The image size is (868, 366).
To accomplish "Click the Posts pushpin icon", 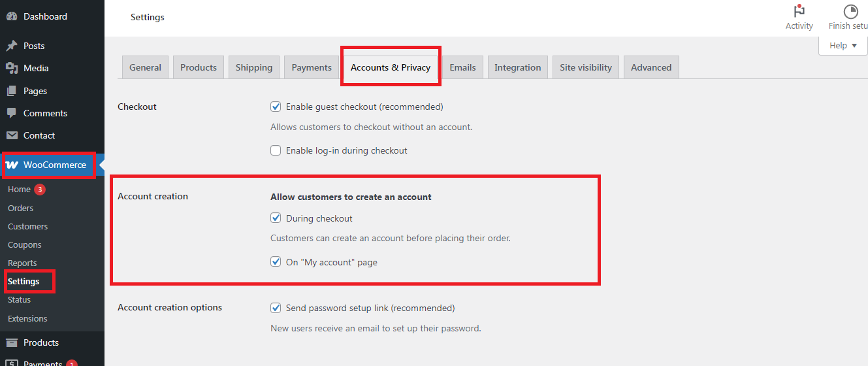I will point(12,46).
